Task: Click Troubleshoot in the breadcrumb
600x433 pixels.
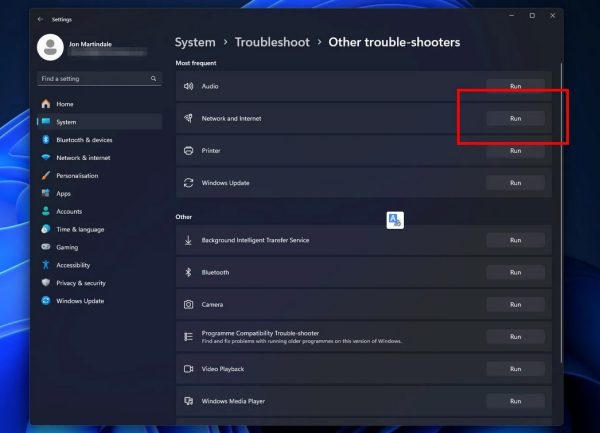Action: point(272,42)
